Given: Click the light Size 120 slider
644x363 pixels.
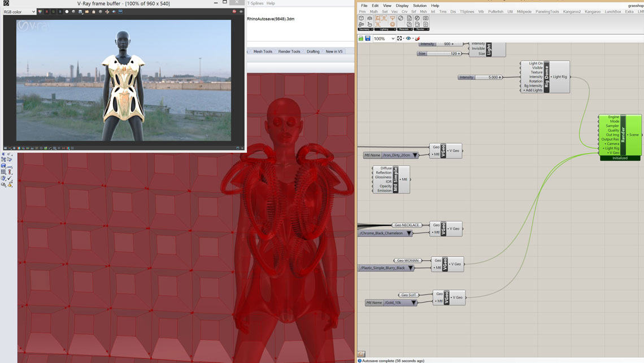Looking at the screenshot, I should pyautogui.click(x=440, y=54).
